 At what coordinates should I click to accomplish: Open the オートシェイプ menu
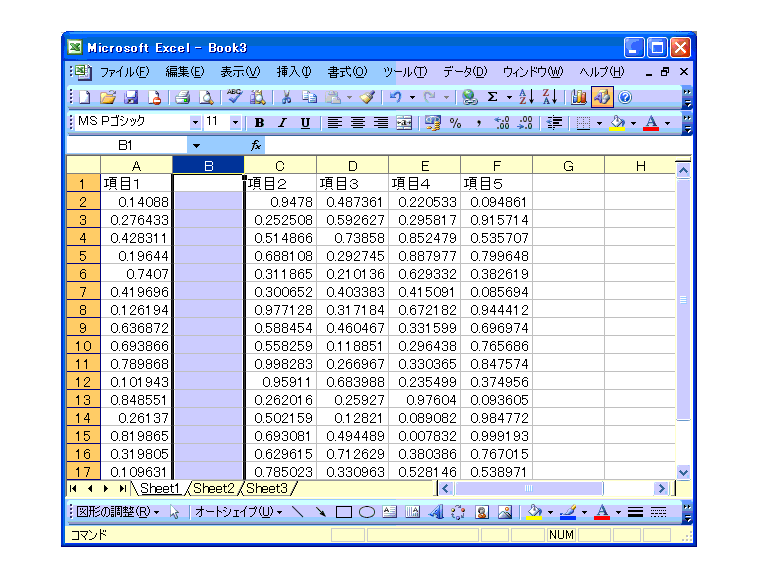[x=238, y=512]
